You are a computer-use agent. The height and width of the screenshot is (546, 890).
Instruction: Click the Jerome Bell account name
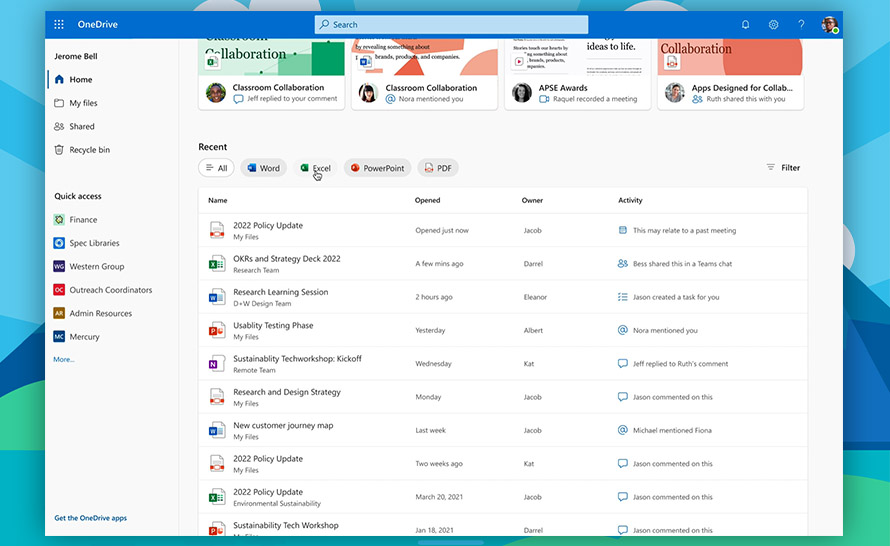pos(76,56)
